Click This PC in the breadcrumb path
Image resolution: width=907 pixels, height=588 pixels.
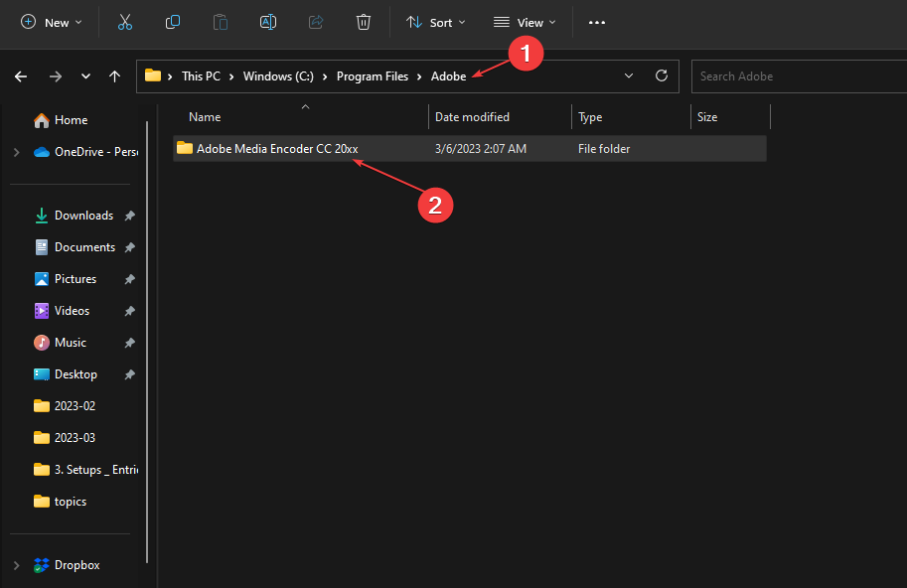201,75
